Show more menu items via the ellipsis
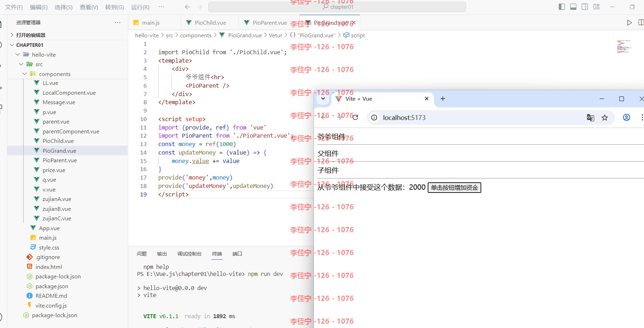This screenshot has height=328, width=644. [161, 7]
